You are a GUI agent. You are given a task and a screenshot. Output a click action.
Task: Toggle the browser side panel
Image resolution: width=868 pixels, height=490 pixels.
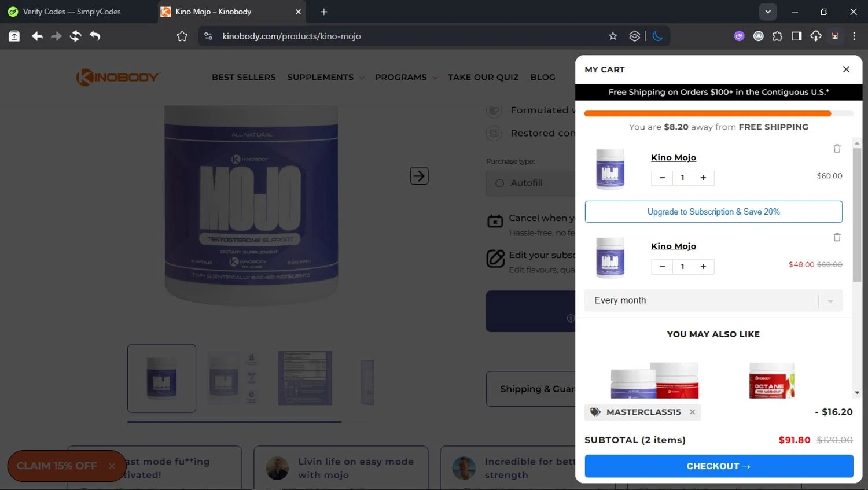coord(796,36)
